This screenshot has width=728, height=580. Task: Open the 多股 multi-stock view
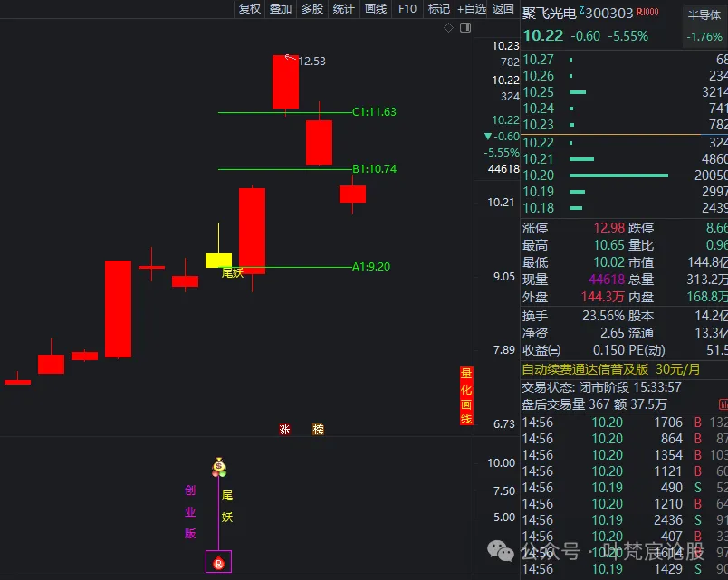[x=312, y=9]
